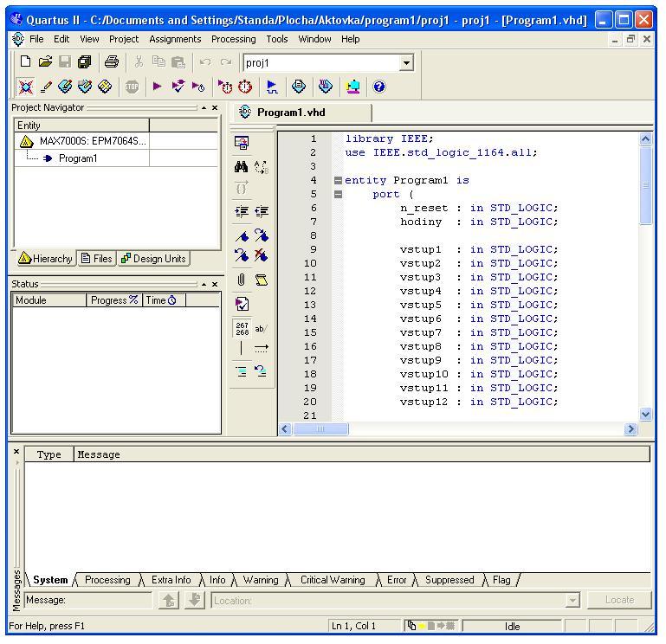This screenshot has height=644, width=666.
Task: Open the Window menu
Action: pos(314,39)
